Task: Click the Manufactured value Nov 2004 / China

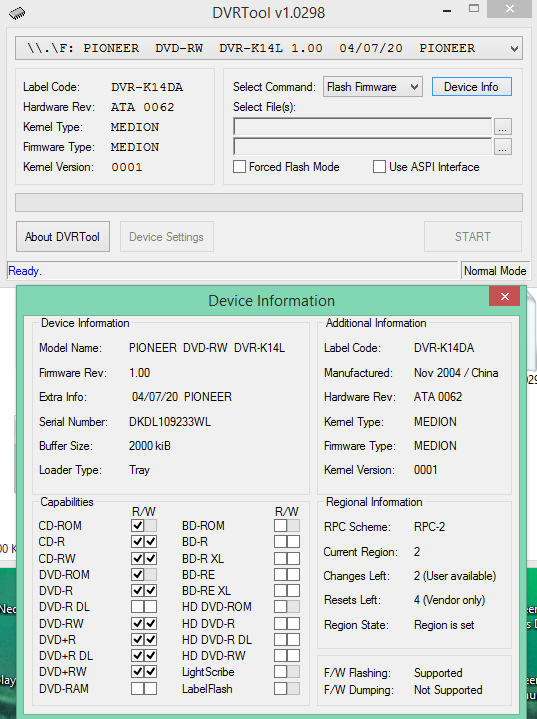Action: pyautogui.click(x=456, y=373)
